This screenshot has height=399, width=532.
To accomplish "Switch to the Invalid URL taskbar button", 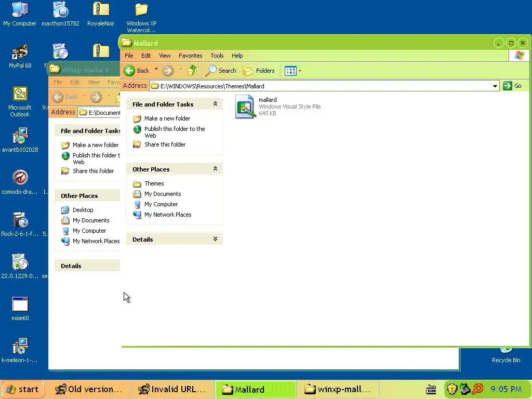I will point(172,389).
